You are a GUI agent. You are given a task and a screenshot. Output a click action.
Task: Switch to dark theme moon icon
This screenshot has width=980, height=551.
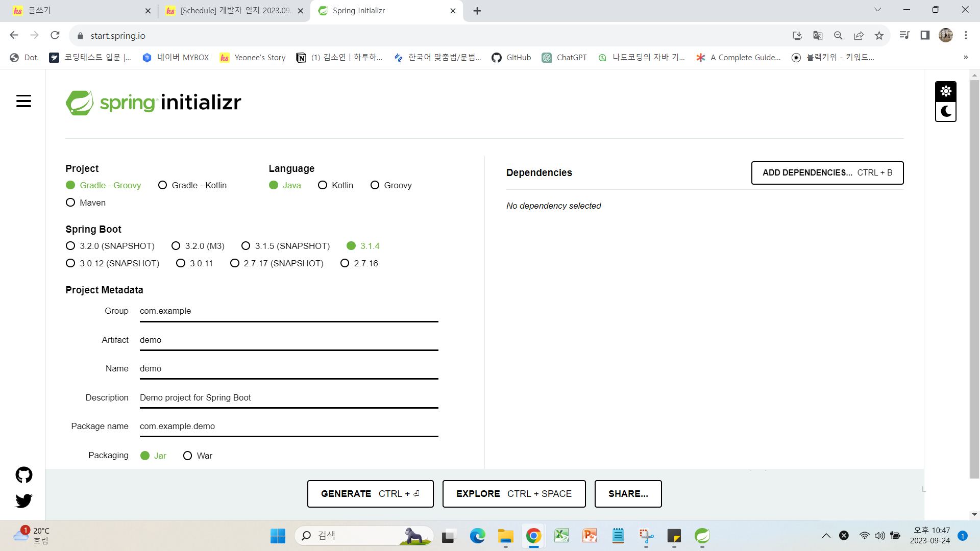point(946,111)
